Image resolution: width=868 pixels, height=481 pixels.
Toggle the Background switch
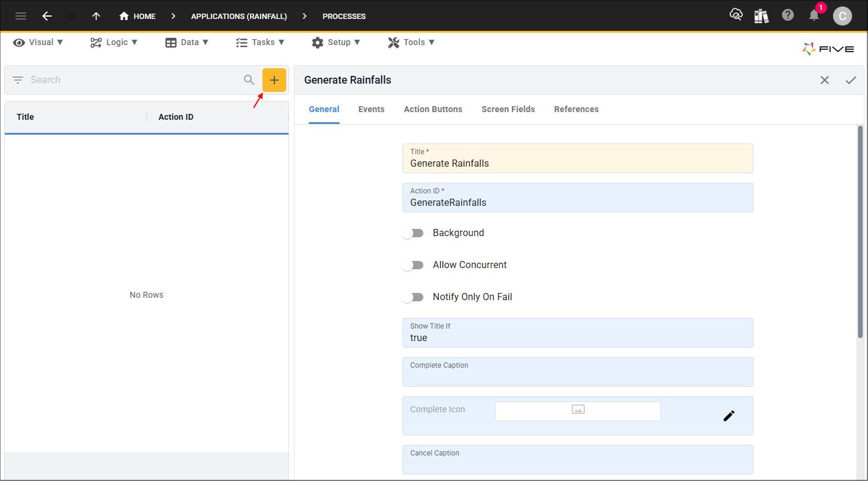pos(413,233)
